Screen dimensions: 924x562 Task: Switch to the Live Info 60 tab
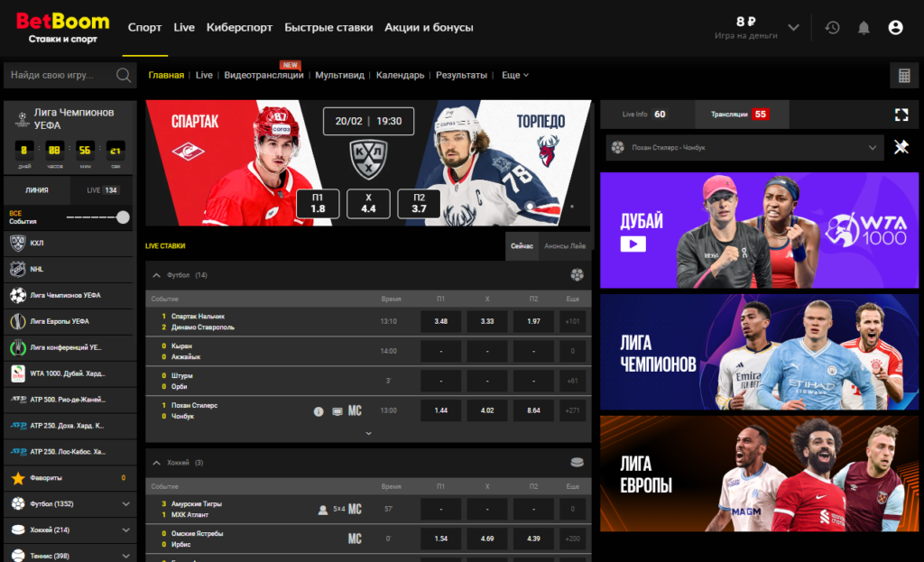click(646, 115)
